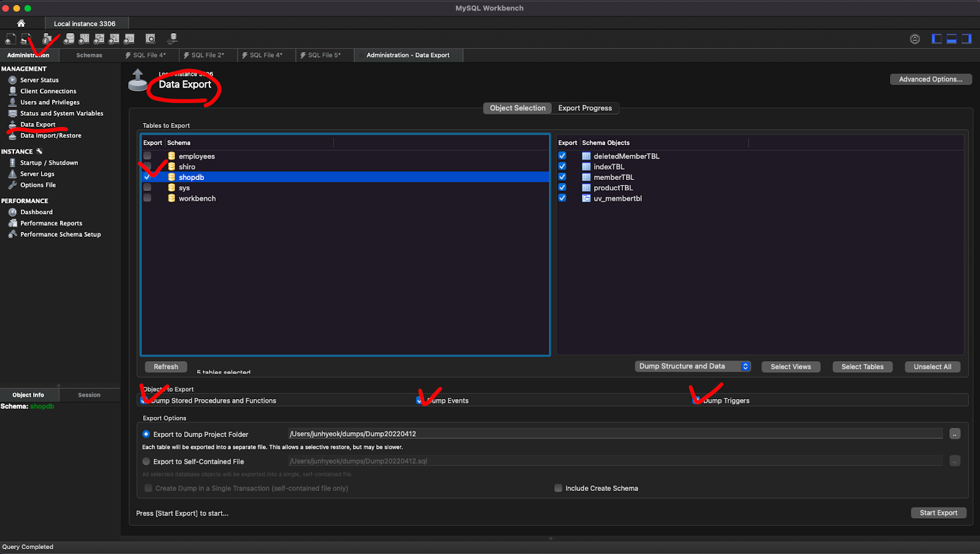Image resolution: width=980 pixels, height=554 pixels.
Task: Click the Start Export button
Action: pos(938,513)
